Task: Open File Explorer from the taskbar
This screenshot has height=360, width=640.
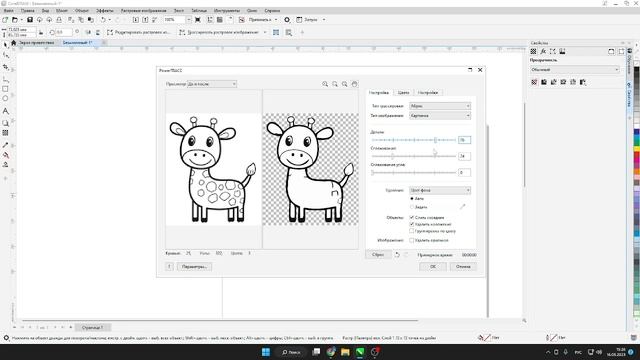Action: point(345,352)
